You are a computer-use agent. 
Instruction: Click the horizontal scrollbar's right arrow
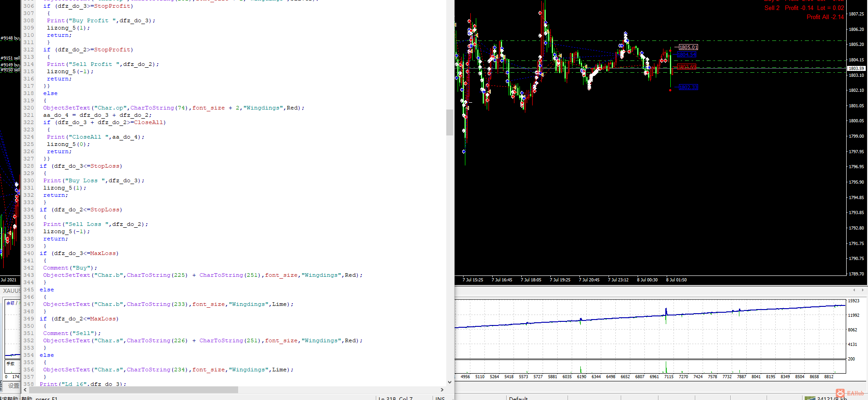tap(442, 390)
